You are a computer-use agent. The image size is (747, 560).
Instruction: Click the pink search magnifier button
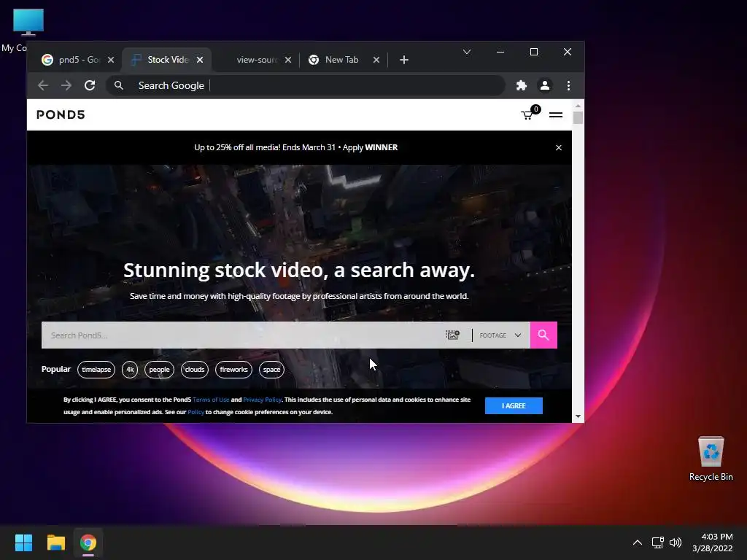click(543, 335)
